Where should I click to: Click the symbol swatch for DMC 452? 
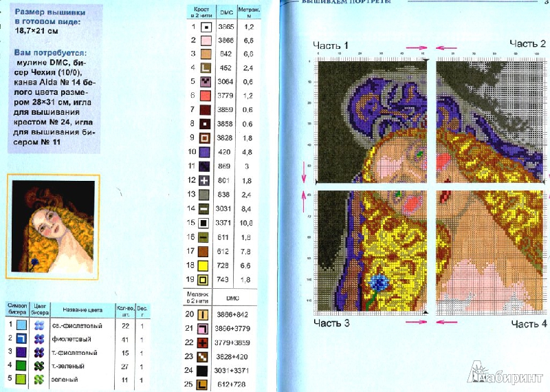pyautogui.click(x=206, y=68)
